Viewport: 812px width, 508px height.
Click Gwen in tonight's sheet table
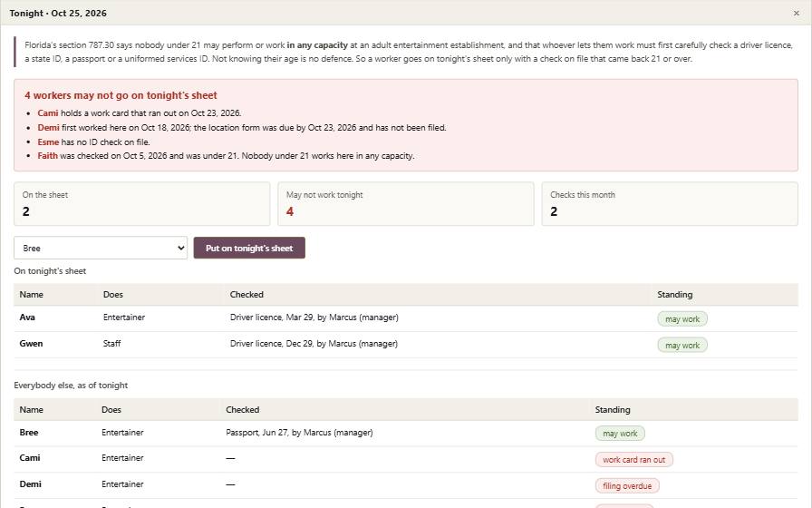[31, 343]
